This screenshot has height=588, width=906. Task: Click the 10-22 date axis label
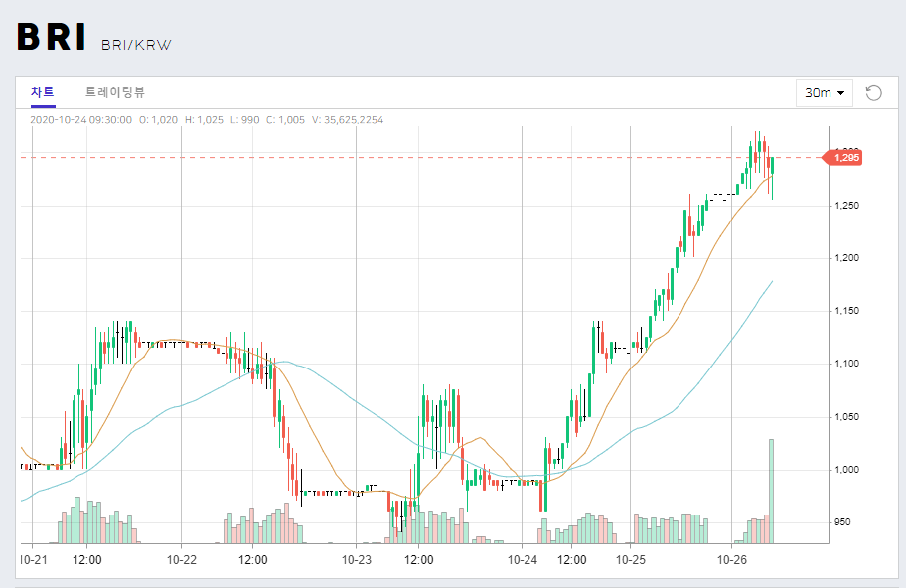182,560
